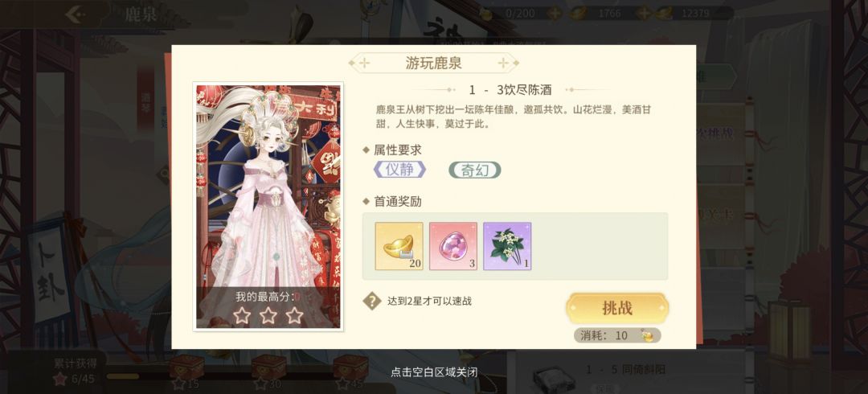This screenshot has width=868, height=394.
Task: Select the pink gem reward item
Action: [x=452, y=246]
